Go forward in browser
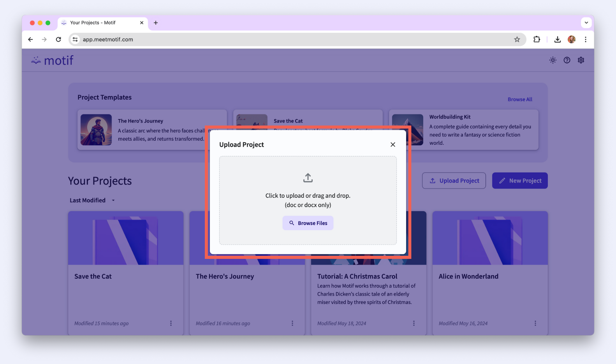This screenshot has width=616, height=364. pos(44,39)
